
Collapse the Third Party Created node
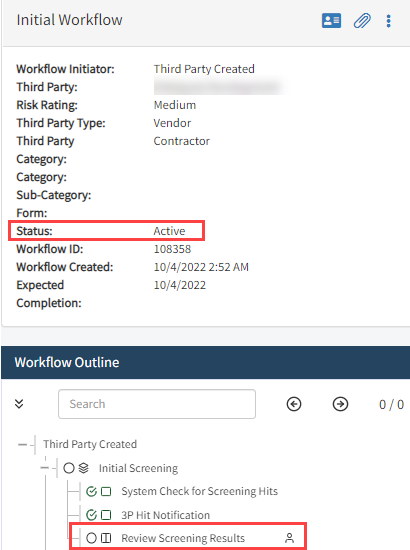(22, 444)
